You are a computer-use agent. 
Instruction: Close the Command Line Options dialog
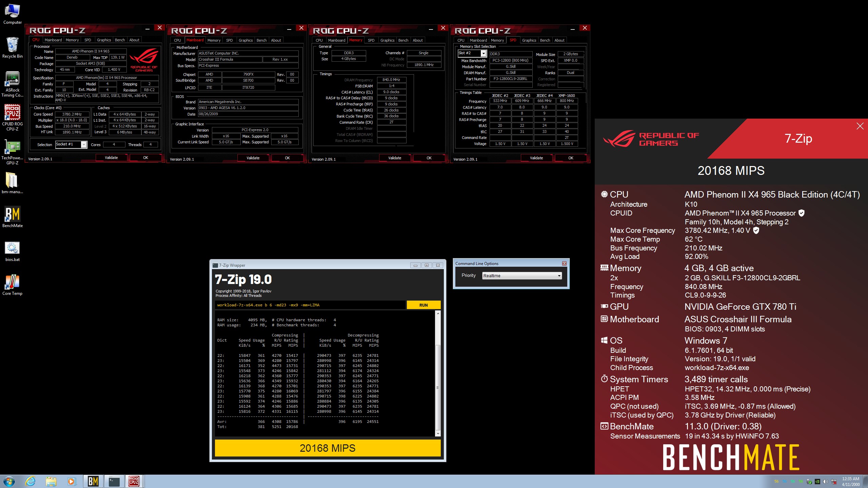click(564, 263)
